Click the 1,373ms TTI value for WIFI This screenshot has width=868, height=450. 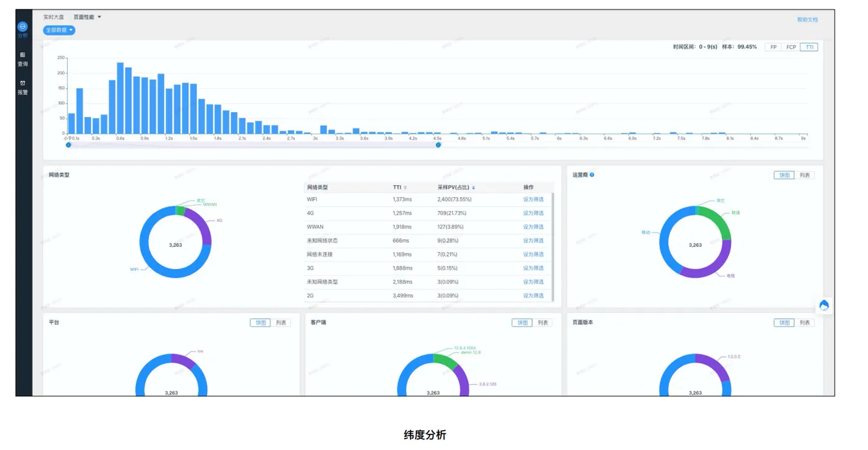coord(402,200)
